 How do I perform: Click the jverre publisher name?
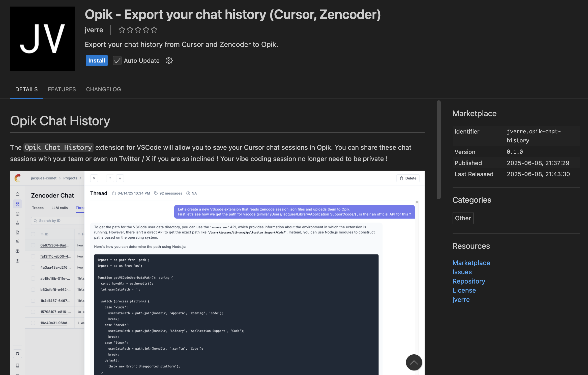pyautogui.click(x=94, y=30)
